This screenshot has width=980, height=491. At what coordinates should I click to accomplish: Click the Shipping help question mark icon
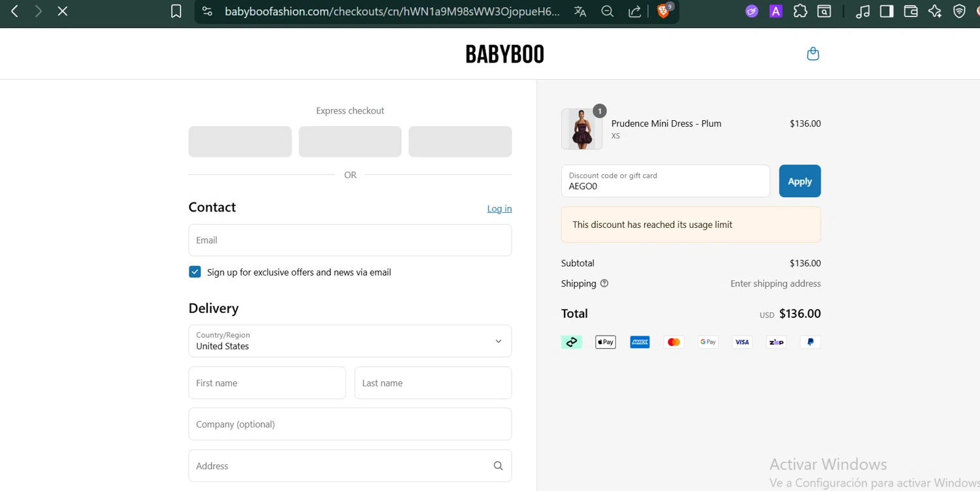point(604,283)
